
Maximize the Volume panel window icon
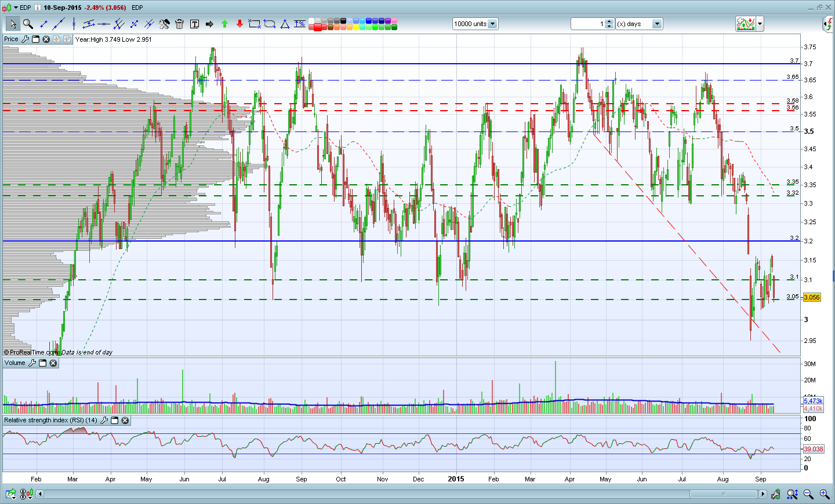[x=42, y=363]
